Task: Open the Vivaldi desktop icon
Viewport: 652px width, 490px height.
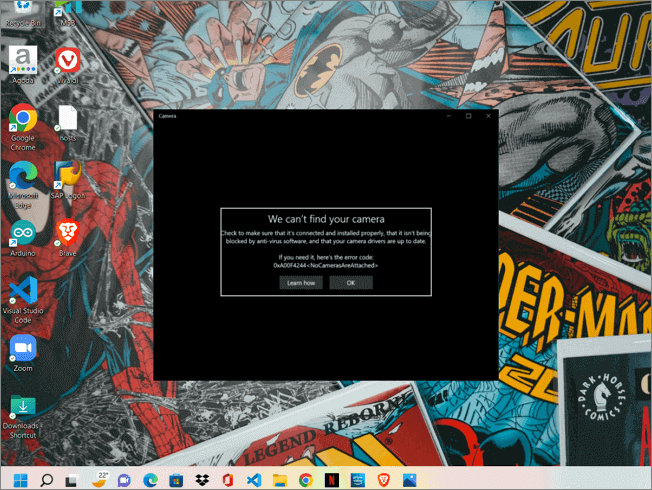Action: pos(67,65)
